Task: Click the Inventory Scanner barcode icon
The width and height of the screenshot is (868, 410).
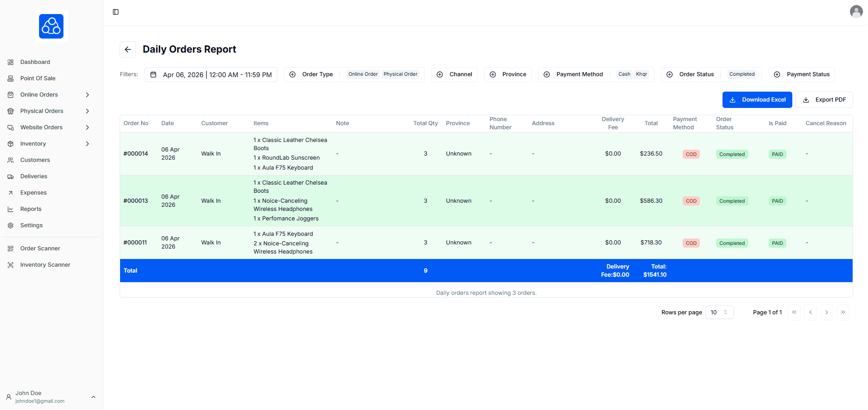Action: coord(10,265)
